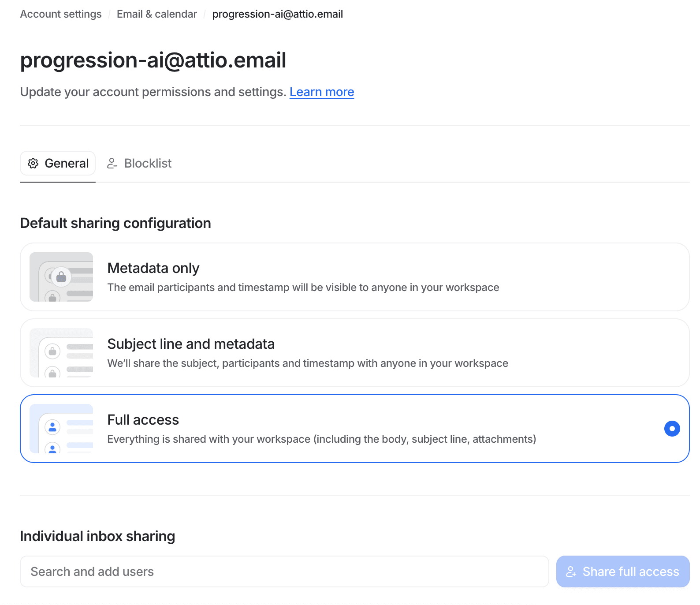Click the Metadata only lock illustration
Image resolution: width=700 pixels, height=605 pixels.
click(61, 277)
